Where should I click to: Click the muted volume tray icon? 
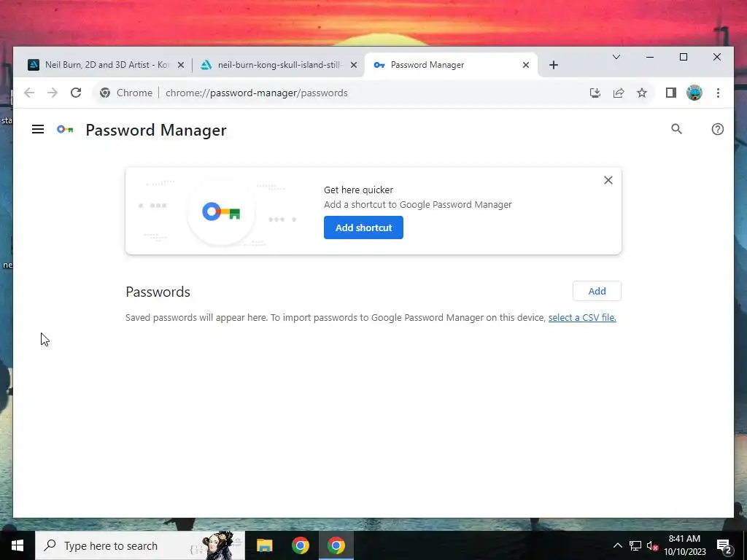pos(652,545)
